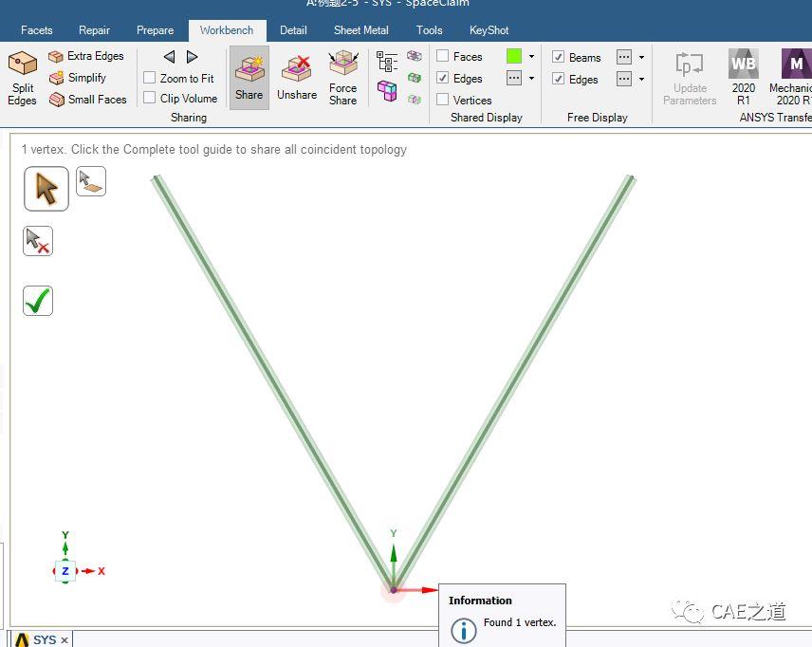Image resolution: width=812 pixels, height=647 pixels.
Task: Check Shared Display Vertices
Action: (442, 99)
